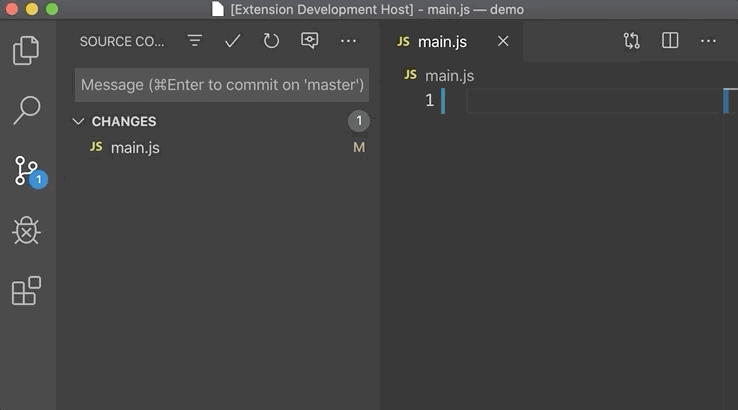Close the main.js editor tab
Image resolution: width=738 pixels, height=410 pixels.
(x=503, y=41)
